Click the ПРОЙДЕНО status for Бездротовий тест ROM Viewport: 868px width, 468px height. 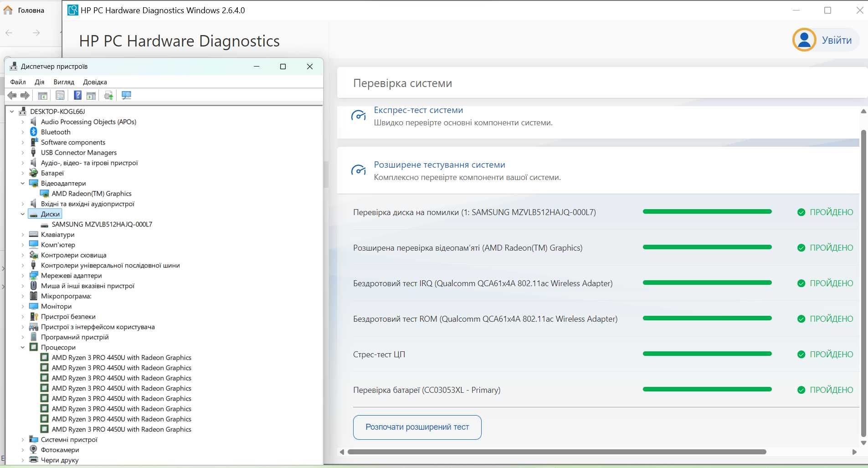[x=825, y=319]
